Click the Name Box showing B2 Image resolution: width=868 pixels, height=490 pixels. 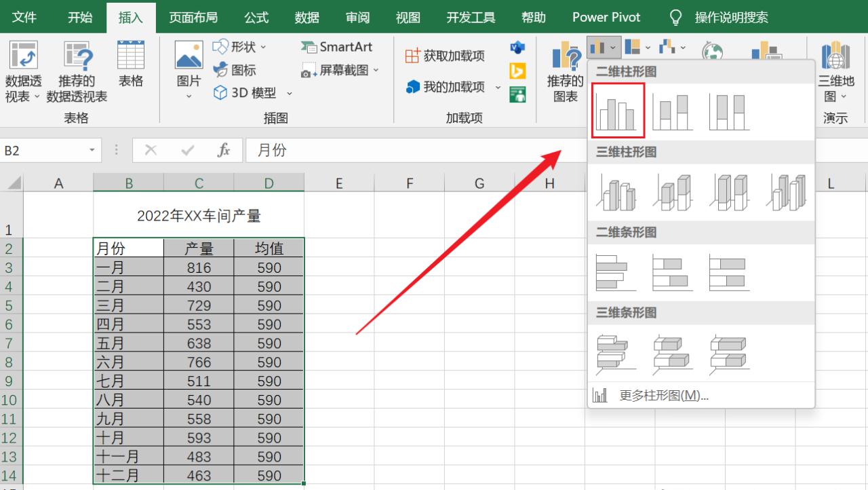point(43,151)
